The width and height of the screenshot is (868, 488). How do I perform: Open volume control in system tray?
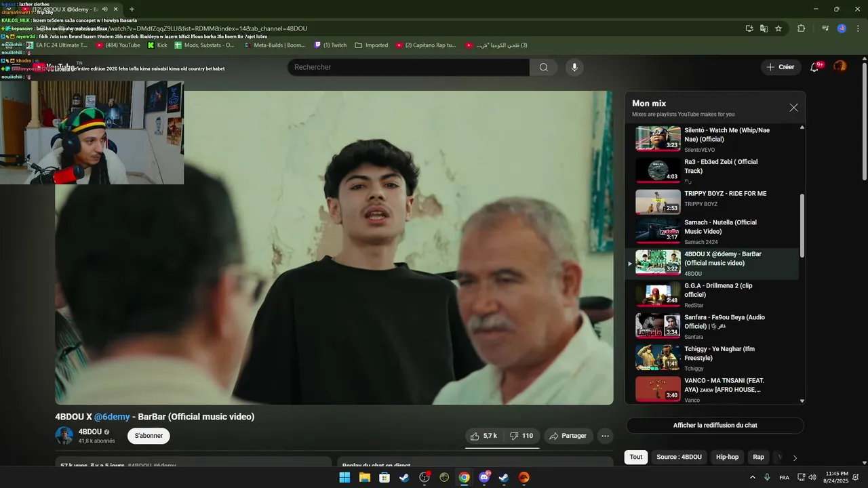[x=812, y=477]
